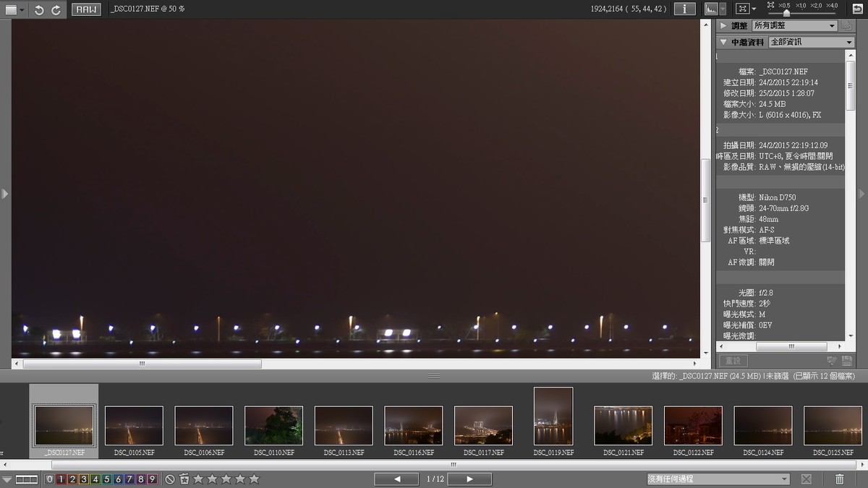Open the 沒有任何過程 process dropdown
Screen dimensions: 868x488
[718, 479]
